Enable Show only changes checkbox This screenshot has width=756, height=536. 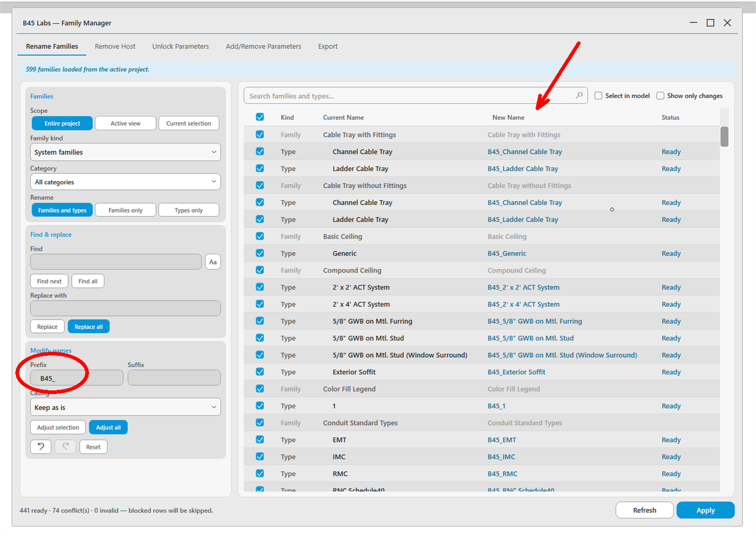660,96
